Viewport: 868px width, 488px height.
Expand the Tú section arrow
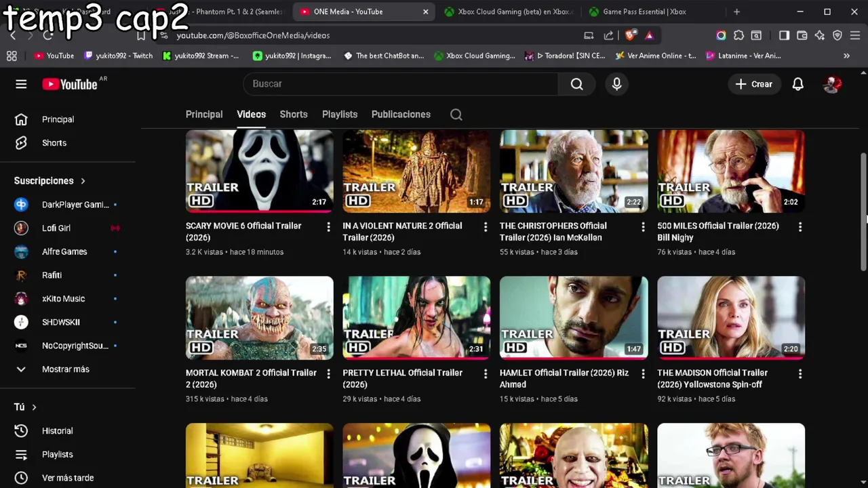pyautogui.click(x=34, y=407)
